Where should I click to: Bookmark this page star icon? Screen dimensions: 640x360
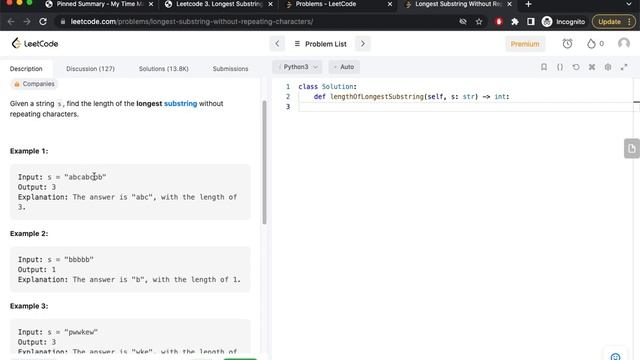tap(479, 22)
